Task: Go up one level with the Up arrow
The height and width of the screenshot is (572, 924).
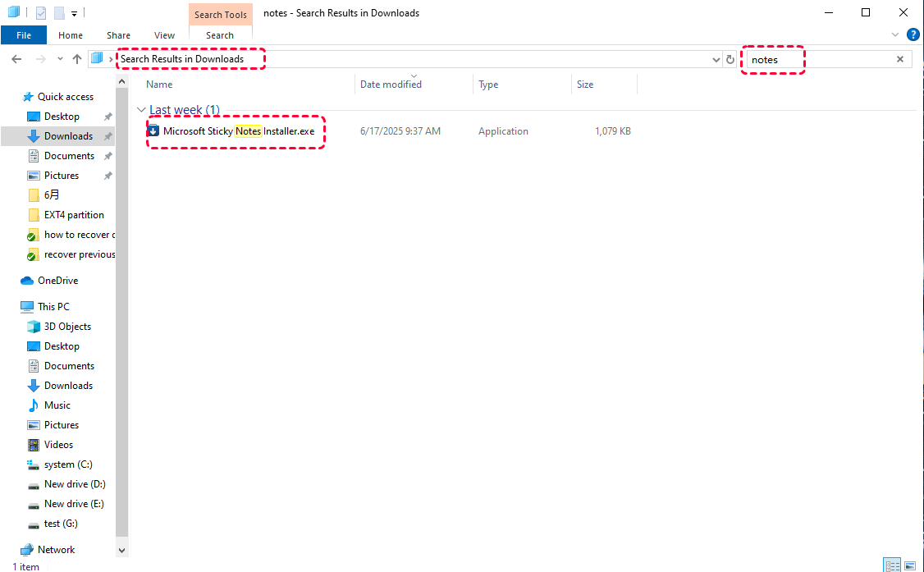Action: pyautogui.click(x=77, y=59)
